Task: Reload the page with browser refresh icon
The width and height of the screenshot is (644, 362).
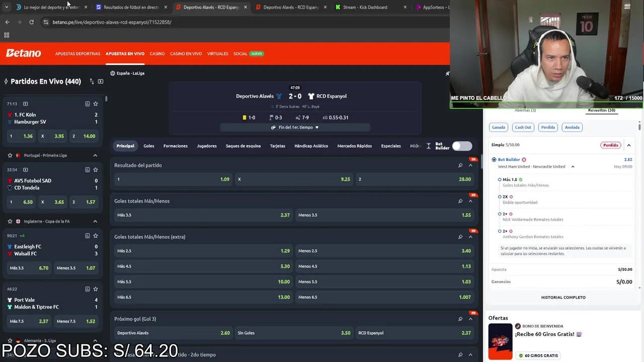Action: [x=31, y=22]
